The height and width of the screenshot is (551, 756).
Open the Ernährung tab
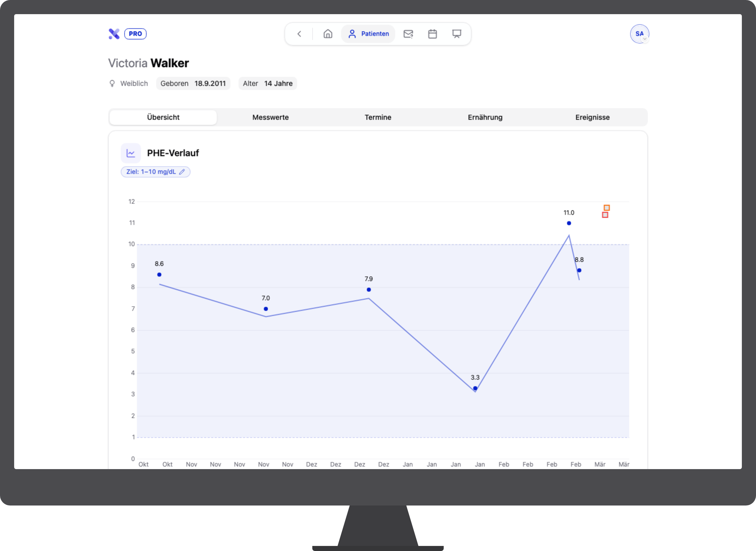coord(485,118)
